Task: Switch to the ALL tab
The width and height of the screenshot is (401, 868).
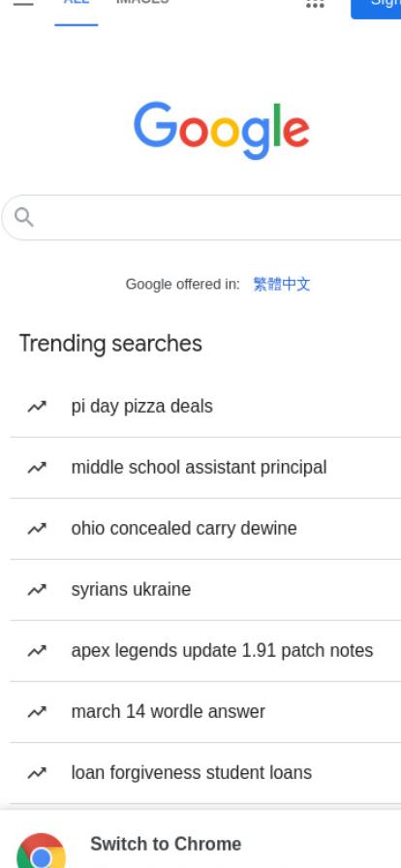Action: pos(77,5)
